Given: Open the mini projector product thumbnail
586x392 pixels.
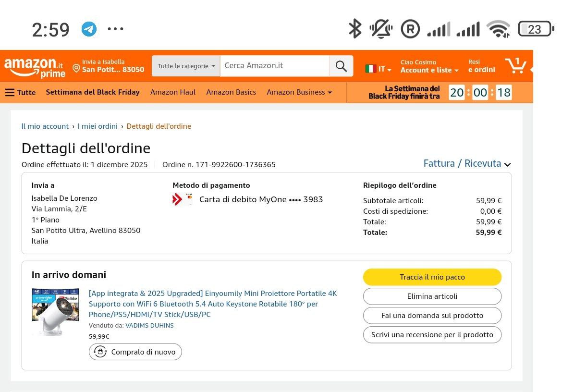Looking at the screenshot, I should coord(55,311).
